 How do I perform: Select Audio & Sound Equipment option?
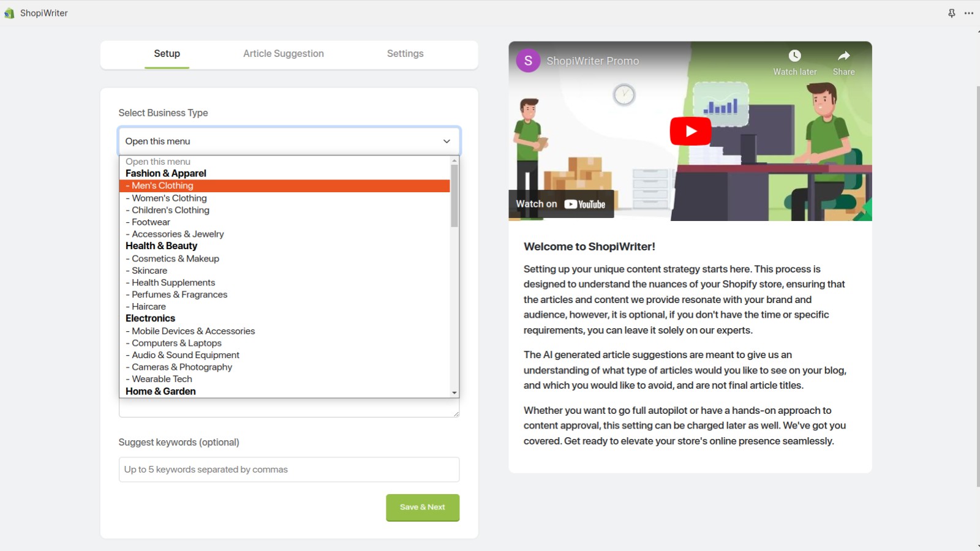click(285, 355)
